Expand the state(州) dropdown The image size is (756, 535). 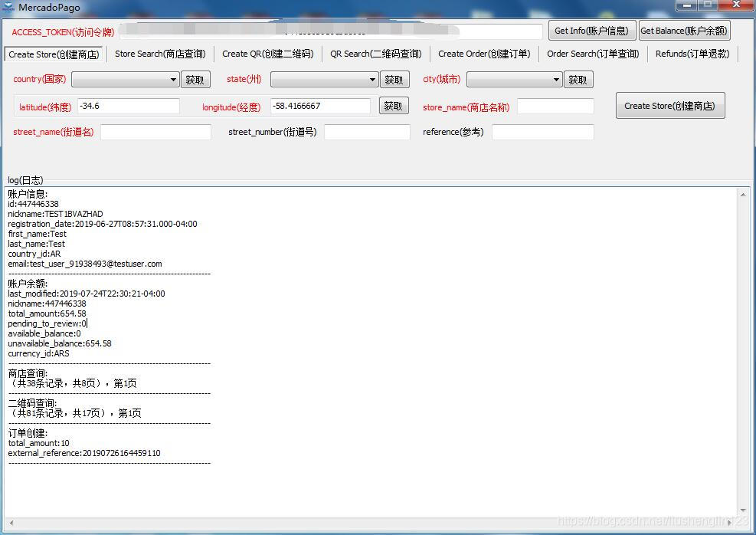click(x=325, y=80)
